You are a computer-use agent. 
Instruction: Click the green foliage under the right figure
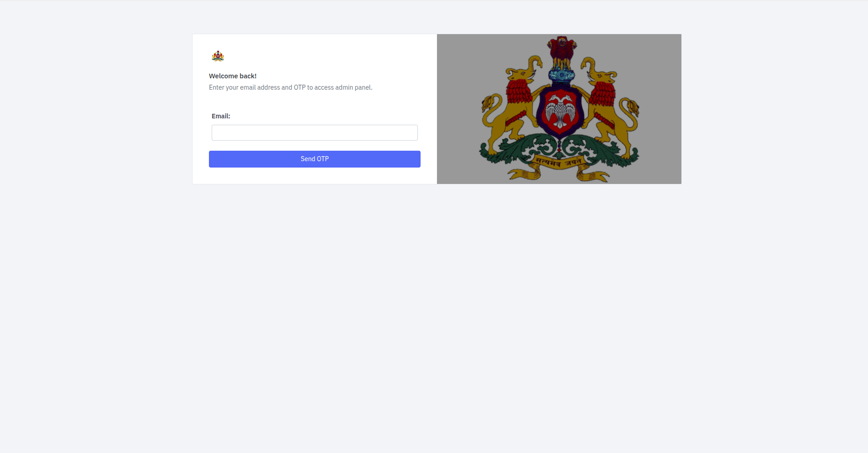tap(600, 150)
